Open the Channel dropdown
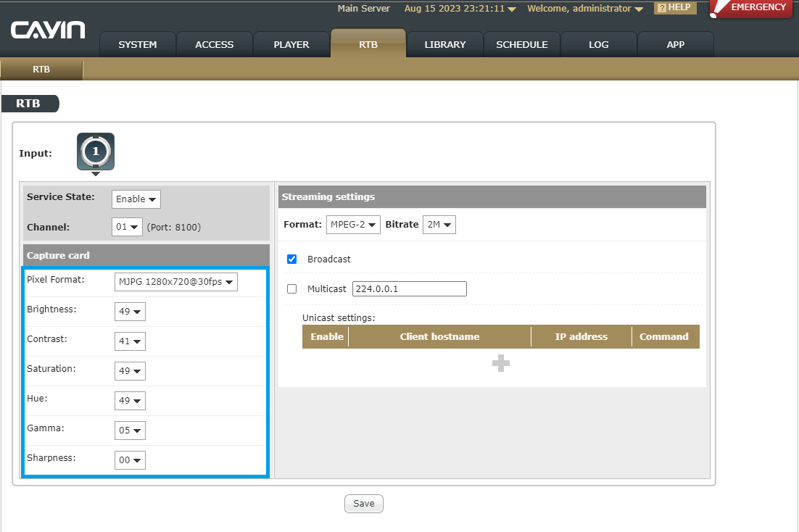 point(127,227)
